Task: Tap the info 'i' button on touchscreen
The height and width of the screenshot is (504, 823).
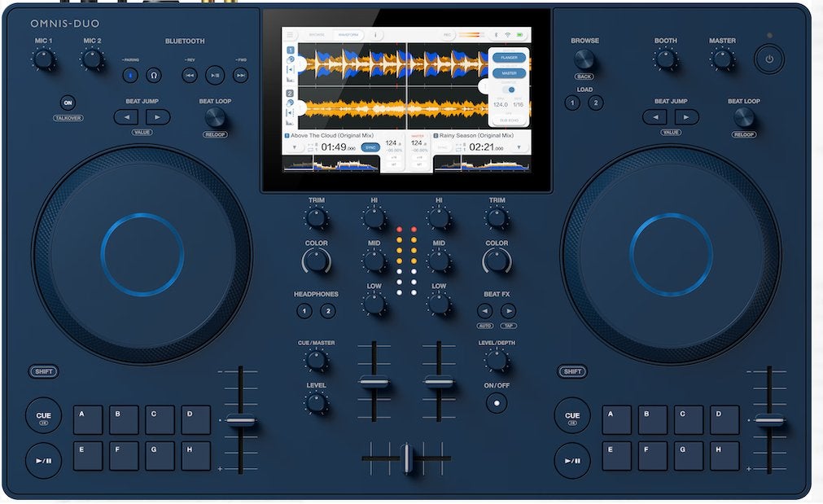Action: pyautogui.click(x=376, y=35)
